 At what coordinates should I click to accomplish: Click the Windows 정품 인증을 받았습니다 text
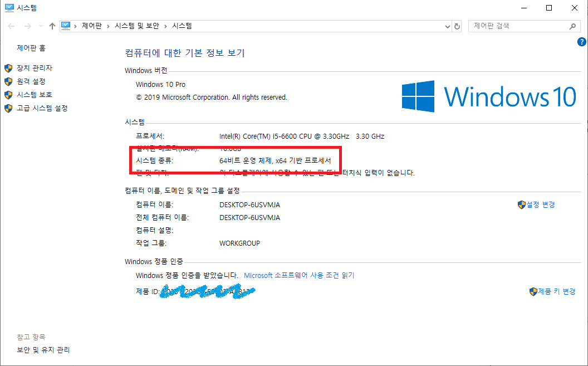(x=187, y=275)
